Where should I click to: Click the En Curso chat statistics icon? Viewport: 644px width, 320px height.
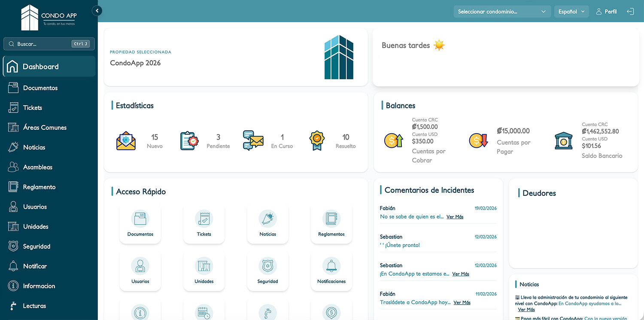pos(253,140)
